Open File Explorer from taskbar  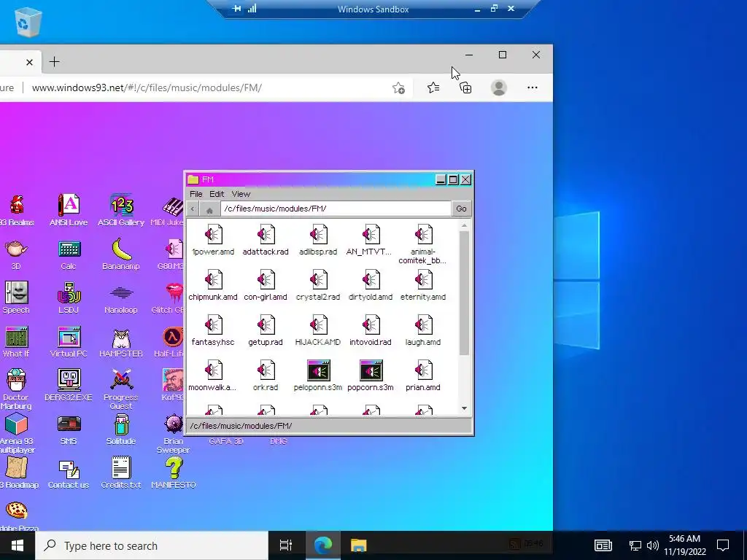pyautogui.click(x=358, y=545)
